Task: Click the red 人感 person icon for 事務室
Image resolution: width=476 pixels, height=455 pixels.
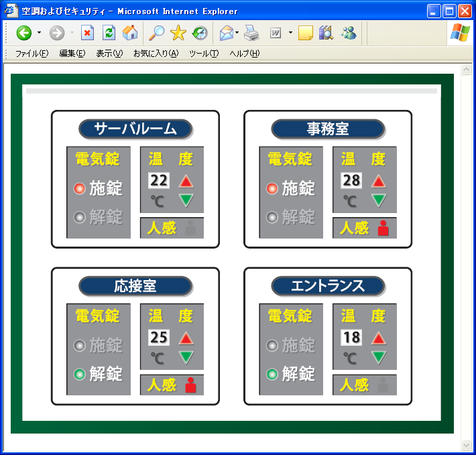Action: click(x=383, y=228)
